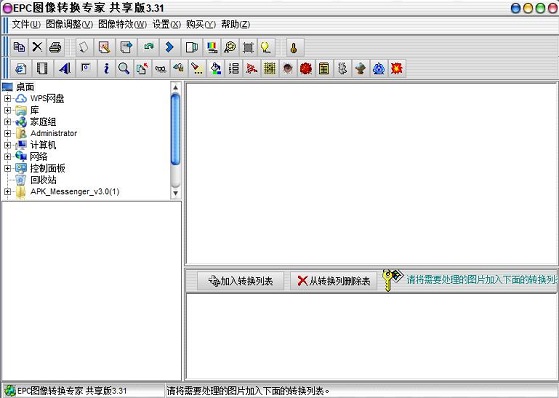Click the black X delete toolbar icon
This screenshot has height=398, width=559.
[x=37, y=47]
